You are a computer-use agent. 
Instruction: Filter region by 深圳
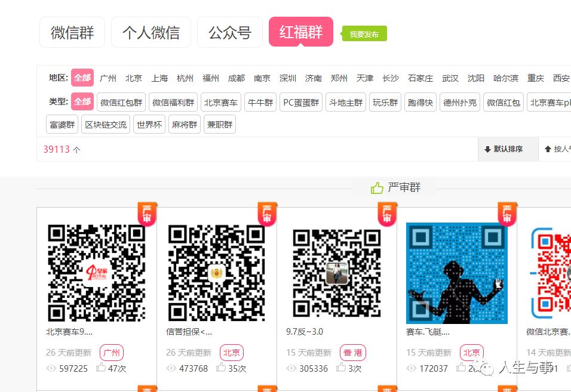[x=288, y=78]
